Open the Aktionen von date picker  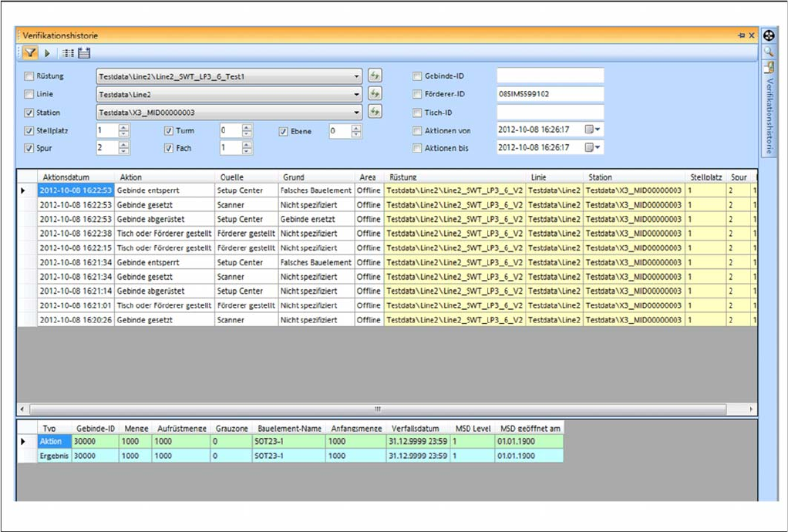[x=592, y=130]
